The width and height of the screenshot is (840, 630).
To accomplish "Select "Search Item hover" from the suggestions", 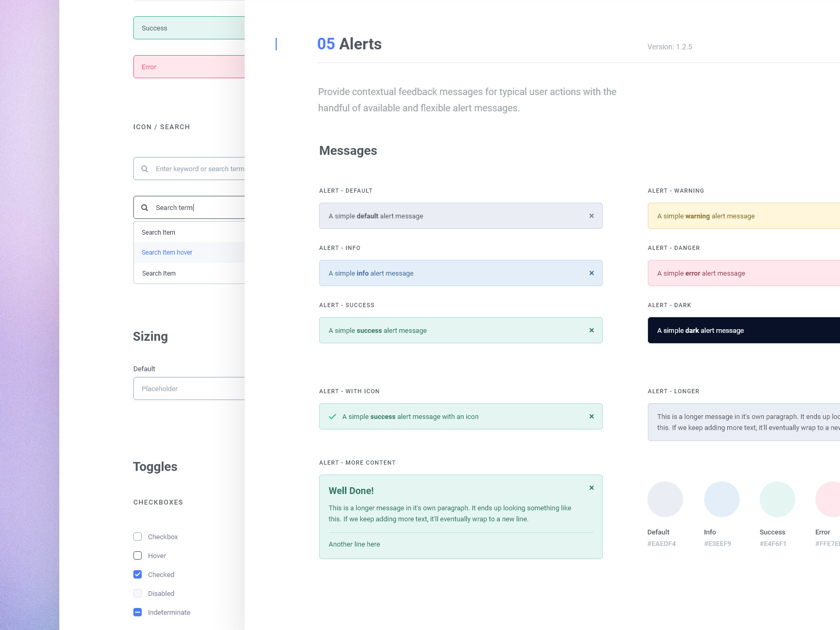I will (x=166, y=253).
